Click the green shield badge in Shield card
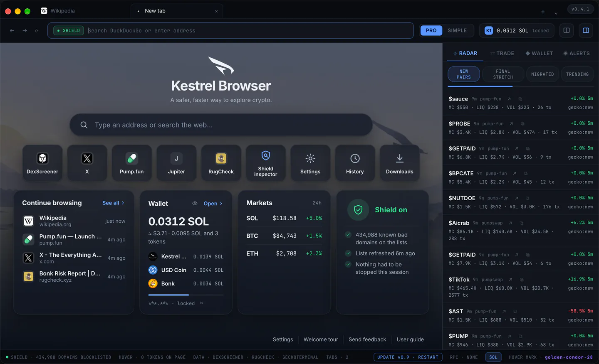This screenshot has width=599, height=364. point(358,210)
